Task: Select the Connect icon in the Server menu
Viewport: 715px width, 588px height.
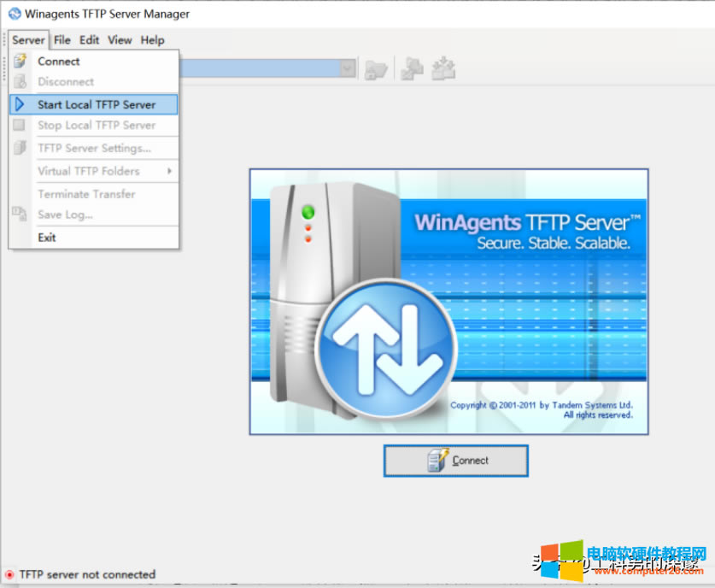Action: point(19,61)
